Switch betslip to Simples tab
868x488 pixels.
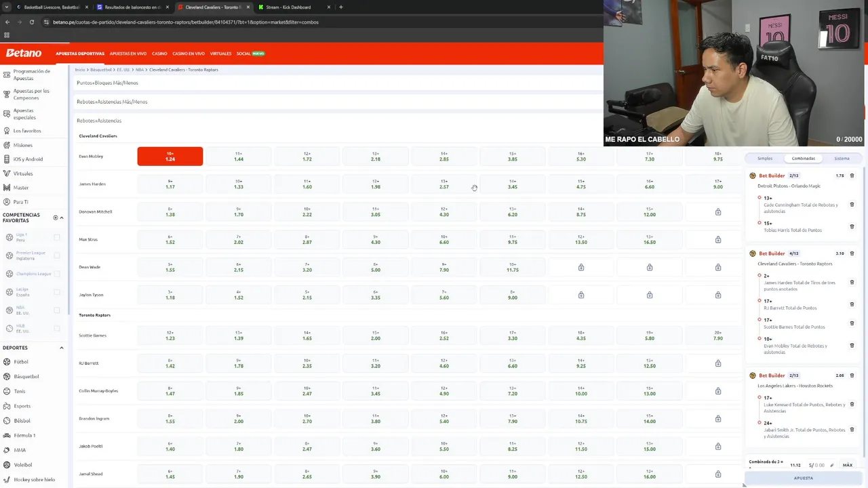tap(765, 159)
